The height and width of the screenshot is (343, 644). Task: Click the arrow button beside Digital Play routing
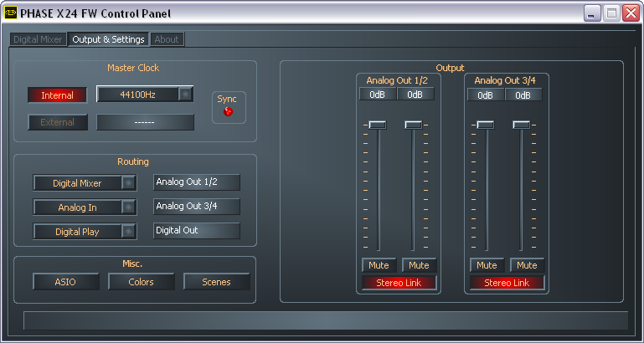tap(129, 232)
